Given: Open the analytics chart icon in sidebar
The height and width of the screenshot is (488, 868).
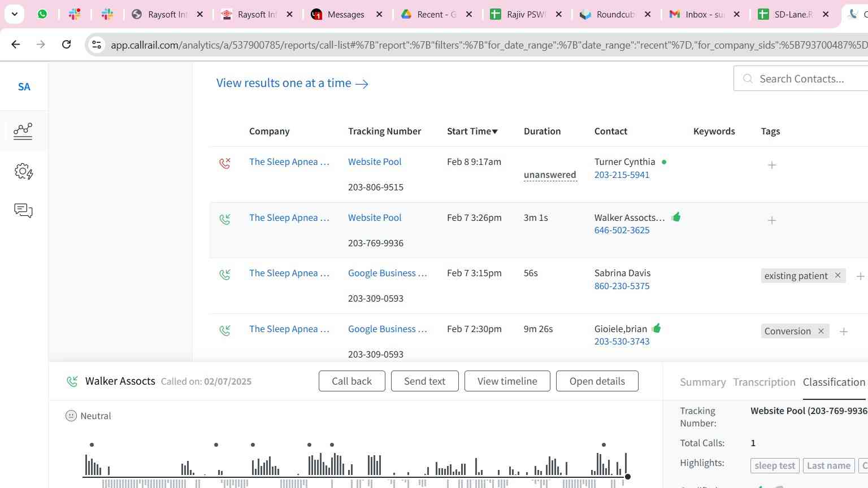Looking at the screenshot, I should point(23,131).
